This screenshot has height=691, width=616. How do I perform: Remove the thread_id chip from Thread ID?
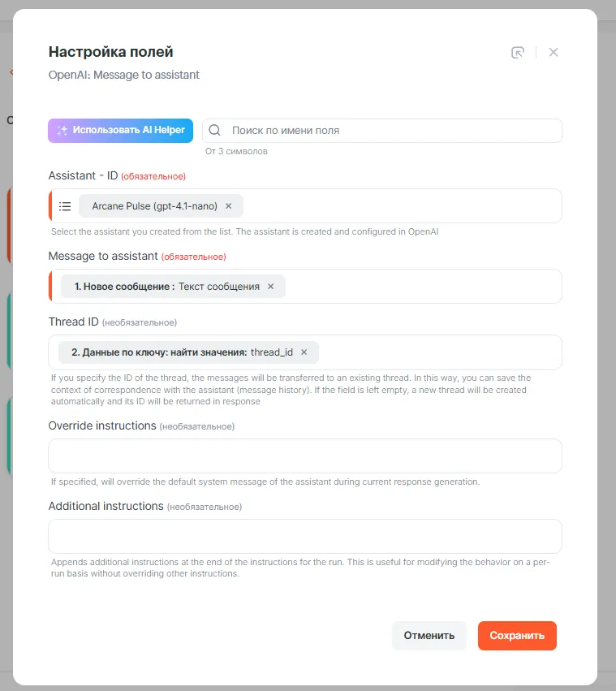(x=304, y=352)
